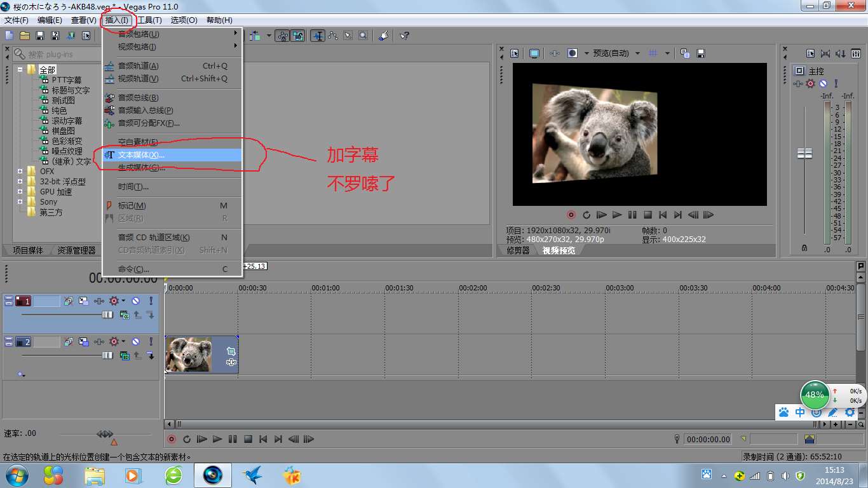Open the preview panel Project Video Properties icon

point(514,53)
